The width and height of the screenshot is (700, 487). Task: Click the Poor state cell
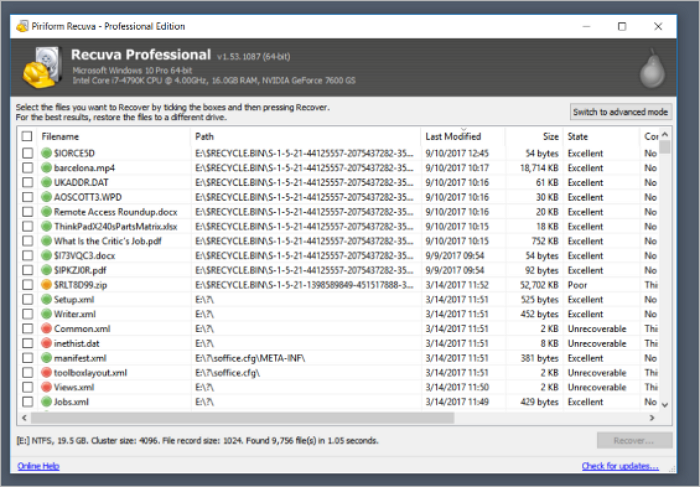tap(577, 285)
